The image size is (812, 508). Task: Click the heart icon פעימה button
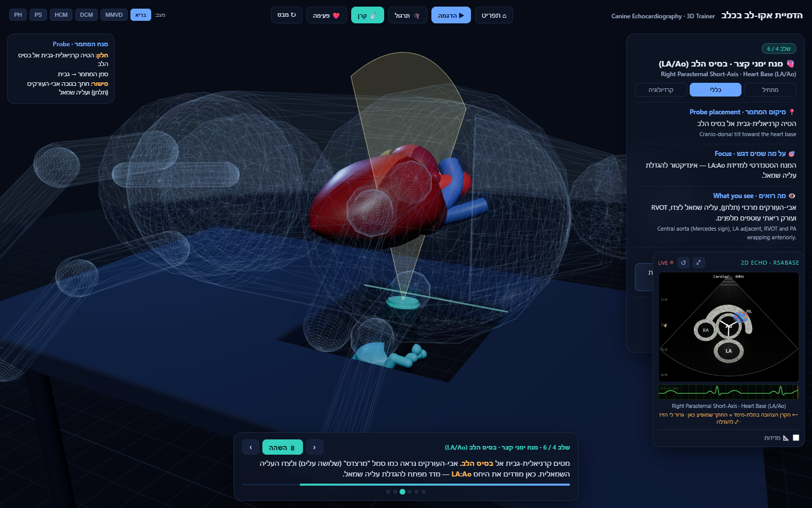pyautogui.click(x=326, y=15)
